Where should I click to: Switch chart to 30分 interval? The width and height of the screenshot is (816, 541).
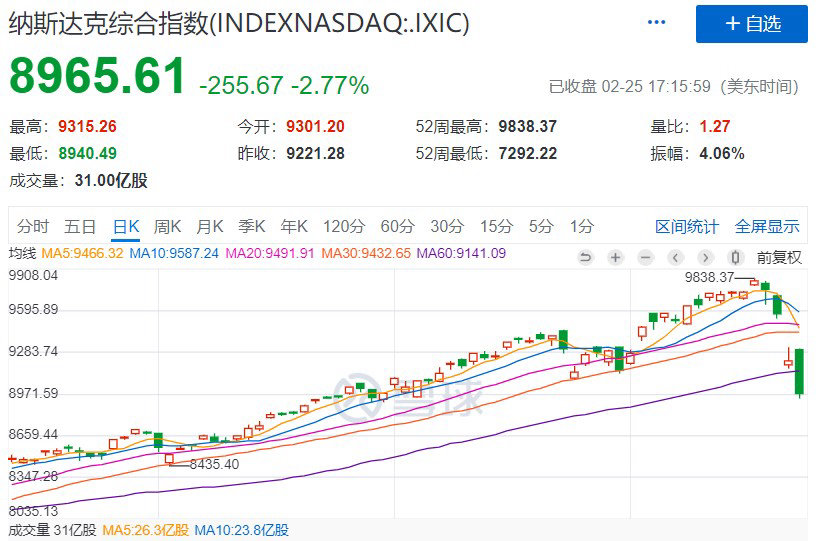[447, 227]
